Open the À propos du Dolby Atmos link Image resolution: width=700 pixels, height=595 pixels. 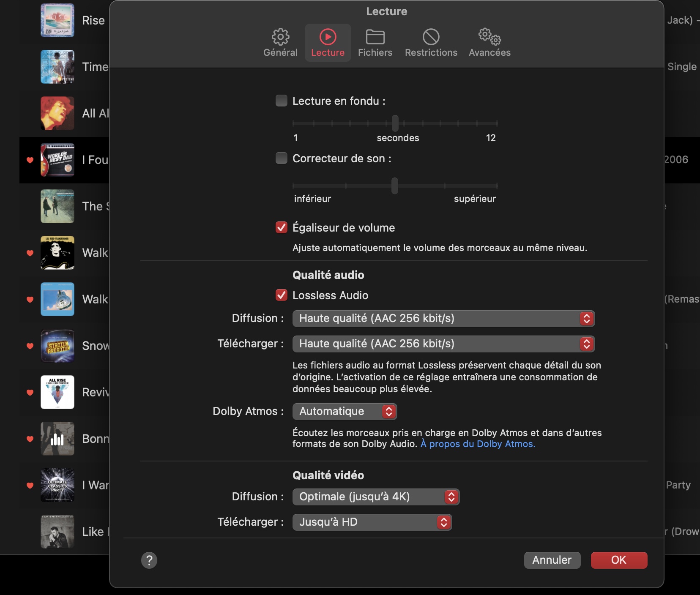tap(478, 444)
